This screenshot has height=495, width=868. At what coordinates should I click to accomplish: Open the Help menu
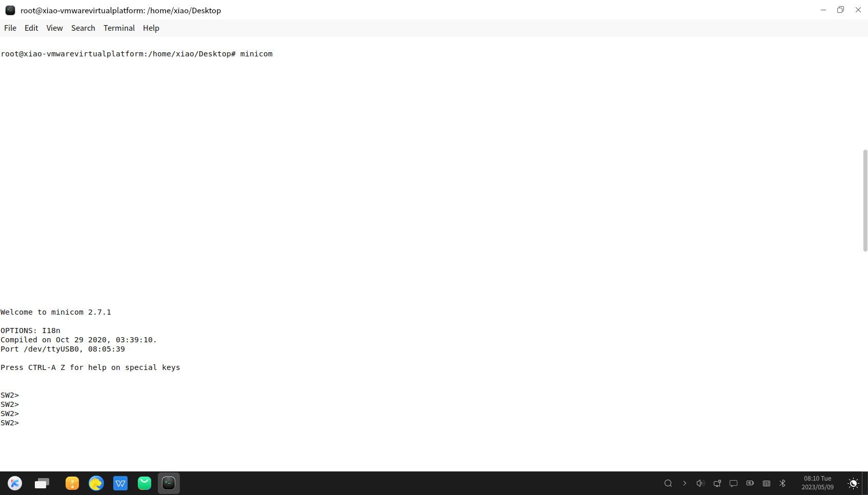tap(151, 28)
